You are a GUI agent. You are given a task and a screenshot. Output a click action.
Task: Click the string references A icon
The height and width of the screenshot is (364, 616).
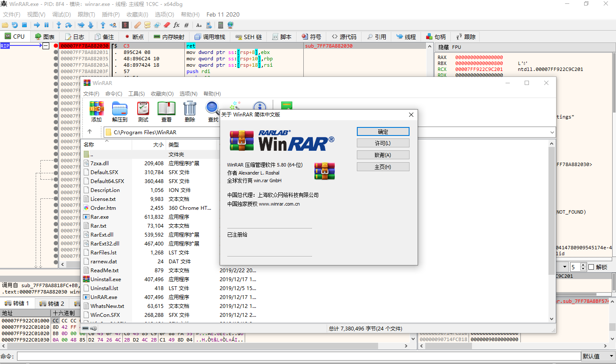click(x=199, y=25)
